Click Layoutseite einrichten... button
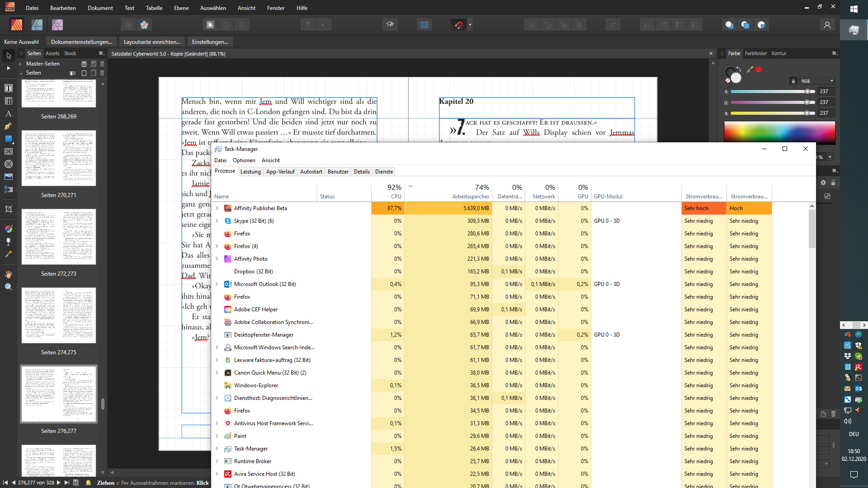The width and height of the screenshot is (868, 488). coord(152,42)
